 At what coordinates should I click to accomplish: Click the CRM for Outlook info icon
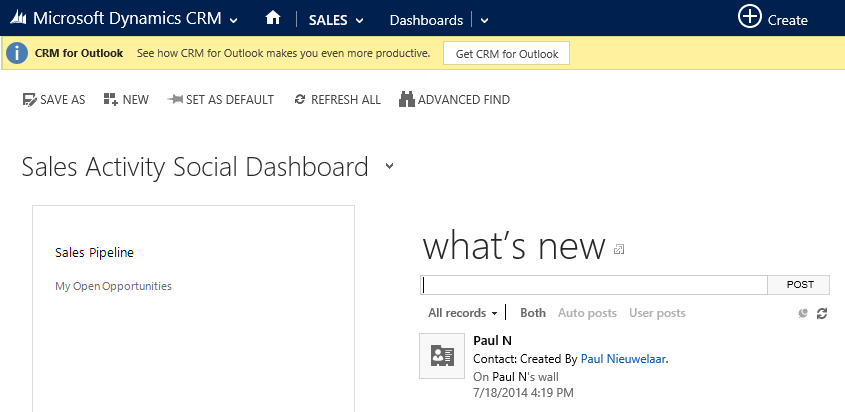point(17,53)
